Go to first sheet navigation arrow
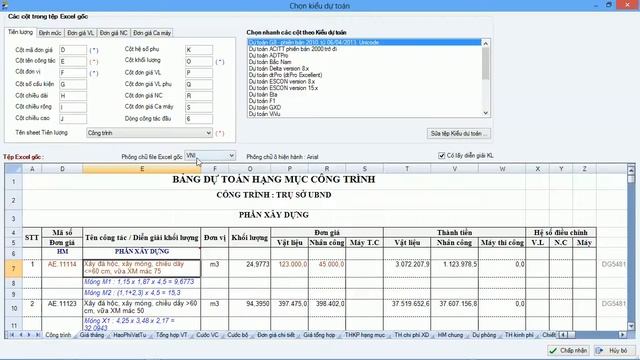This screenshot has height=360, width=640. pos(12,335)
